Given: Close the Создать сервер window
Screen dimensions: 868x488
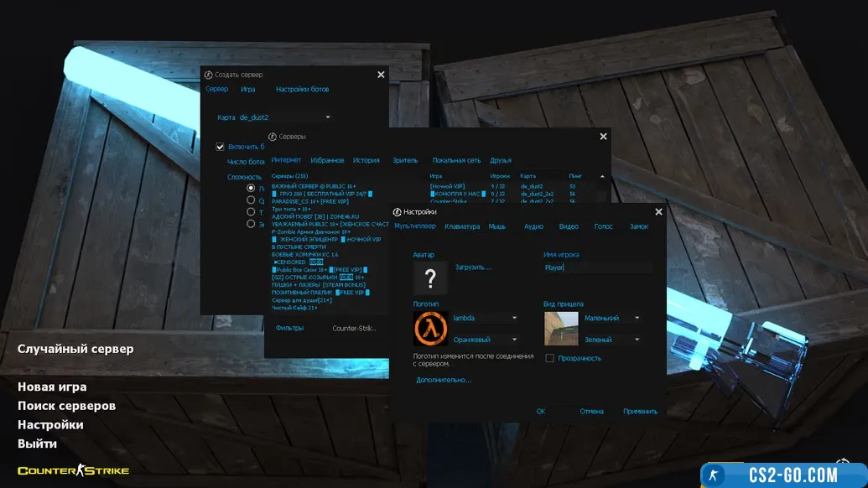Looking at the screenshot, I should tap(381, 75).
